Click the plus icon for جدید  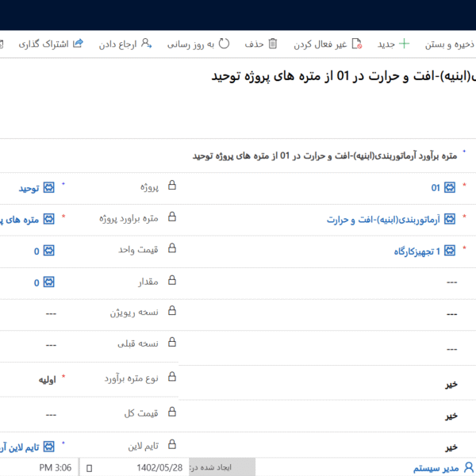point(405,44)
